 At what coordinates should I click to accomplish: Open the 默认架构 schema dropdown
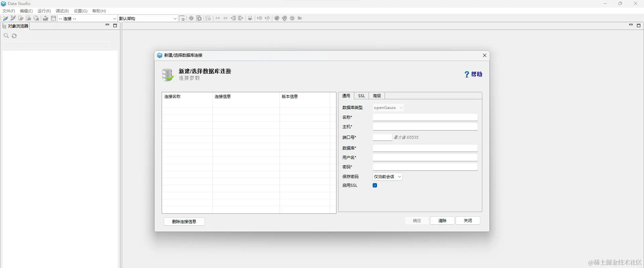coord(148,18)
